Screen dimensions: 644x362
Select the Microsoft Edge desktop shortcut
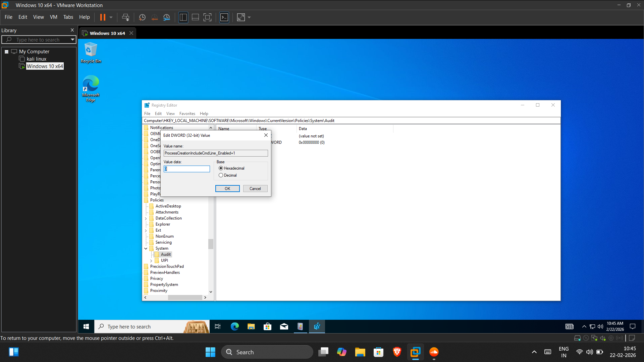coord(91,88)
